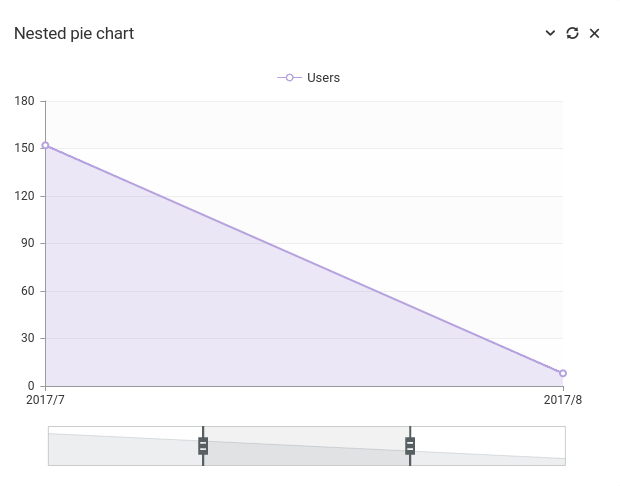Toggle the Users series in the legend

coord(309,78)
